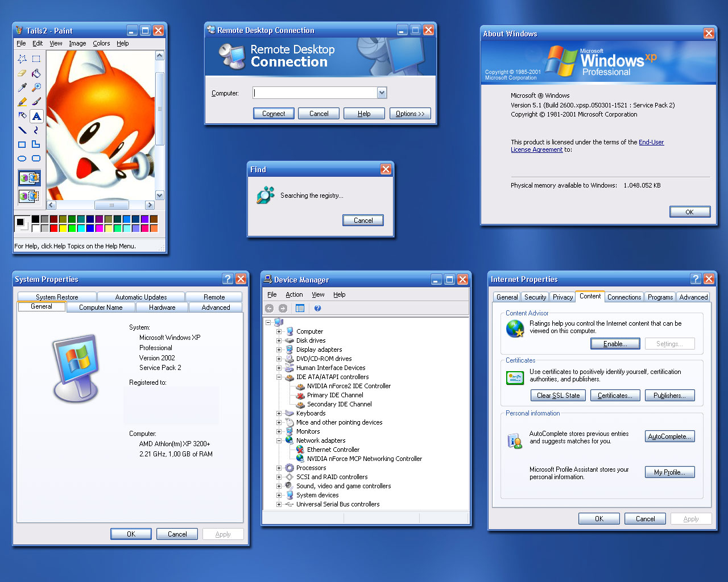This screenshot has height=582, width=728.
Task: Click inside the Computer field in Remote Desktop Connection
Action: (313, 93)
